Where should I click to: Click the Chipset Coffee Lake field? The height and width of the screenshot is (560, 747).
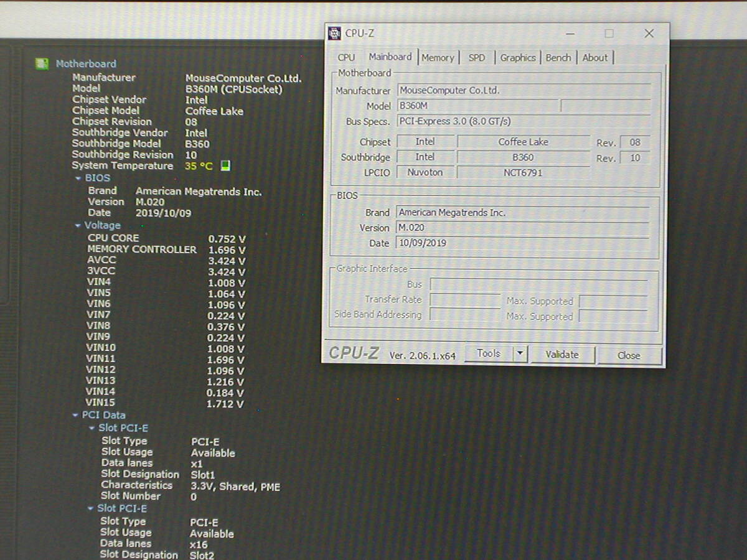(x=524, y=142)
